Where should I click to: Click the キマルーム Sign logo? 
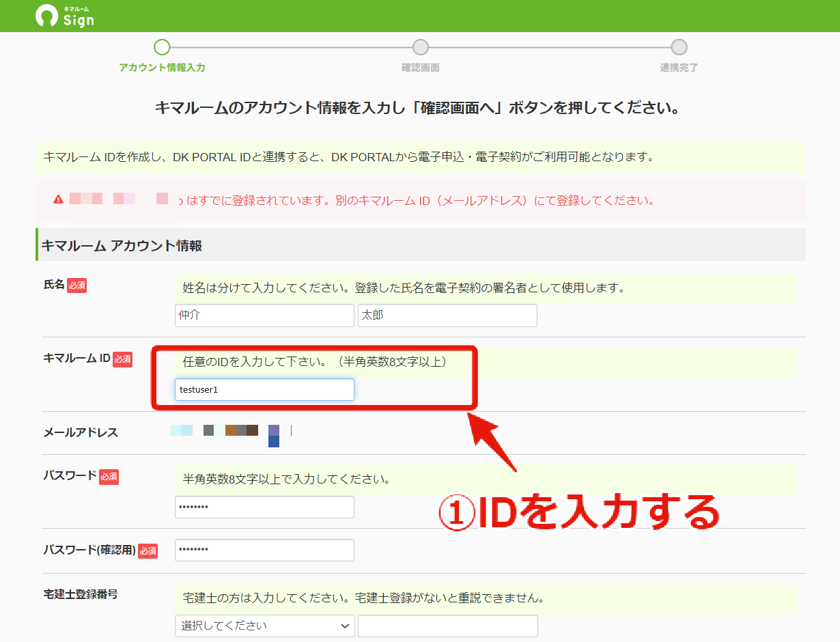click(65, 16)
